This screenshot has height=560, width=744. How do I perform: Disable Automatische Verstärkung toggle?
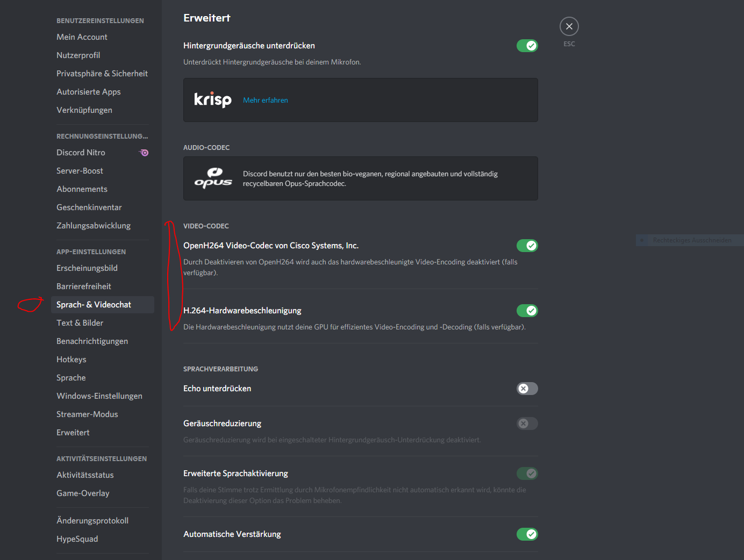[x=527, y=534]
